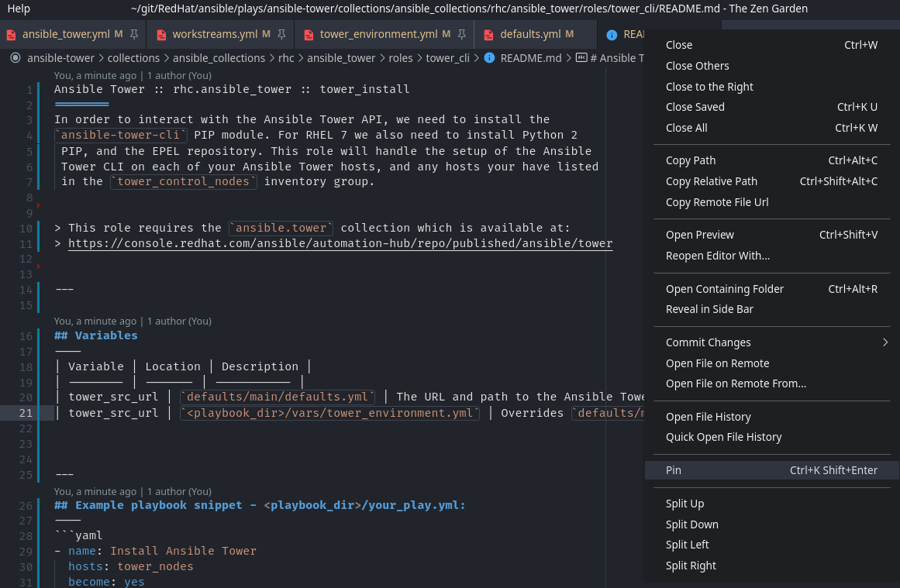Viewport: 900px width, 588px height.
Task: Select Close to the Right
Action: [x=771, y=87]
